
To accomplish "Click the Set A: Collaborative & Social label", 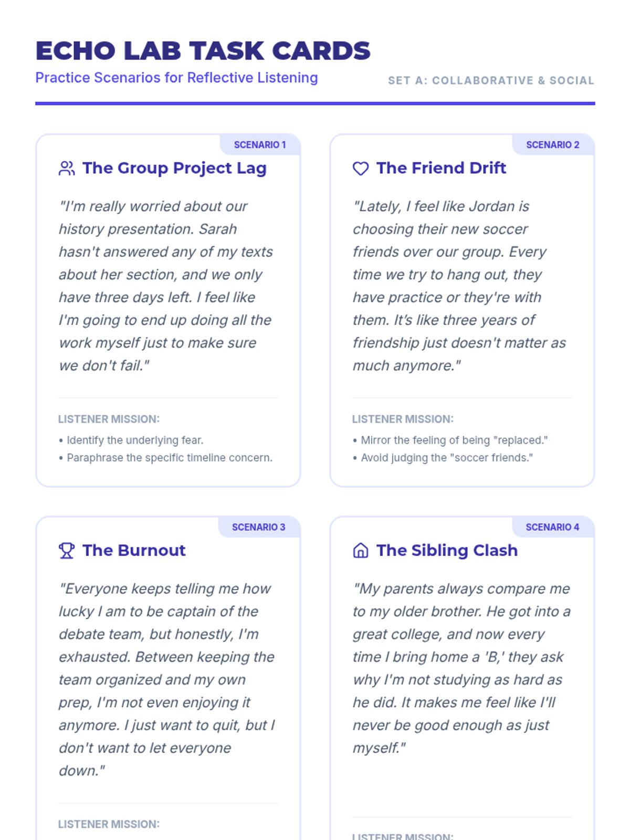I will coord(491,80).
